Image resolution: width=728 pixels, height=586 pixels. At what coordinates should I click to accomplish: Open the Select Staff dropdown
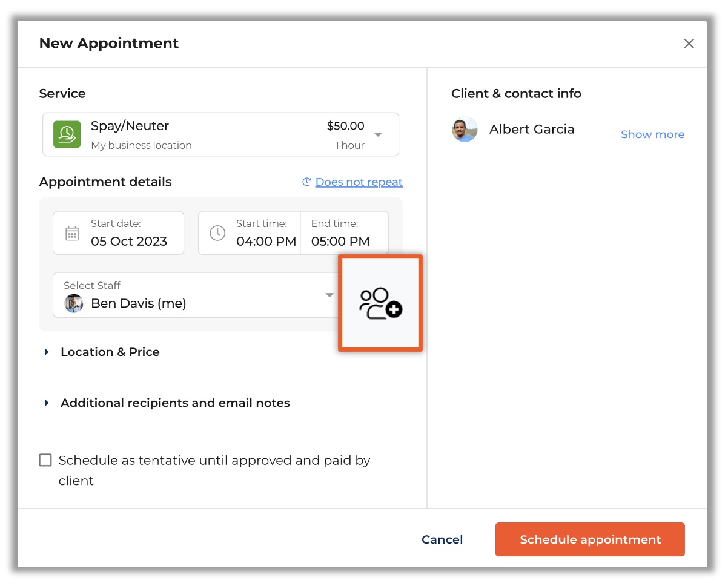point(329,295)
